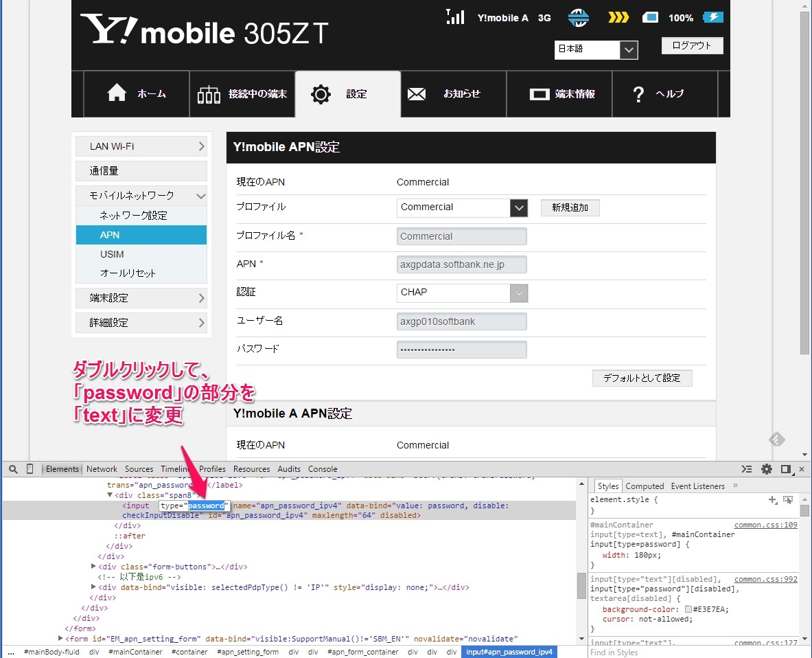Screen dimensions: 812x658
Task: Click the #E3E7EA background color swatch
Action: click(x=688, y=609)
